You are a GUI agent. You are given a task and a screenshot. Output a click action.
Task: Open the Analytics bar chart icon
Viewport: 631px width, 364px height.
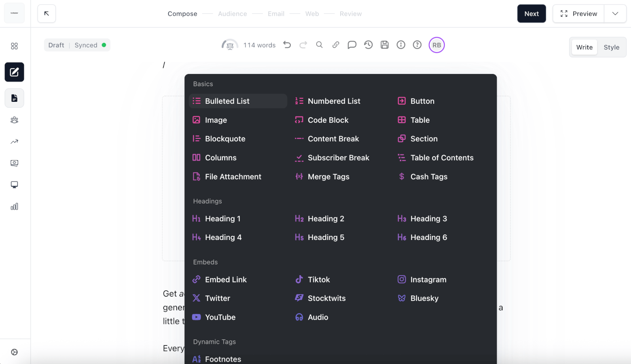click(14, 206)
